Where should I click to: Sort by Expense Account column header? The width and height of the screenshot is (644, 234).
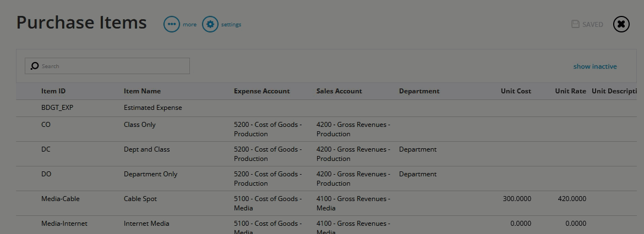click(x=261, y=91)
